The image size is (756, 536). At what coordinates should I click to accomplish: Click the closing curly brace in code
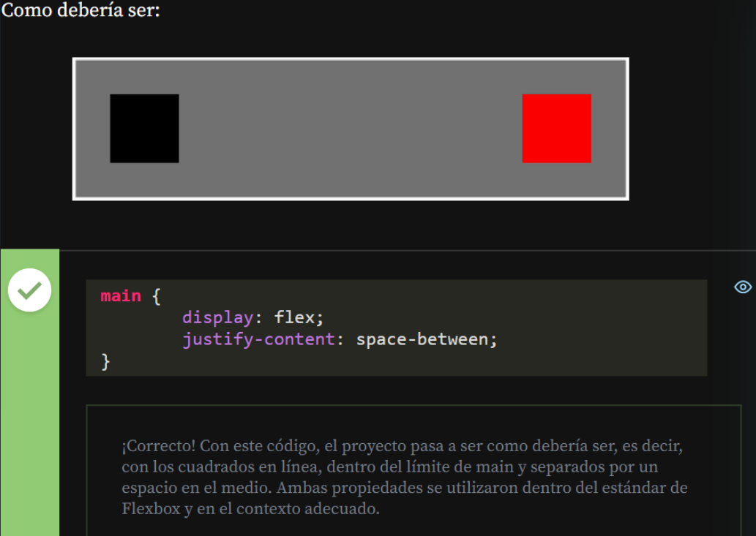105,361
